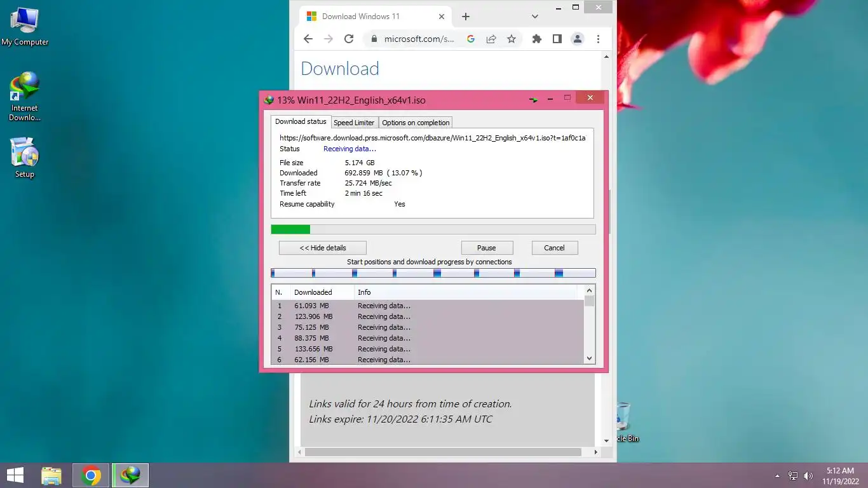Open File Explorer from the taskbar
The image size is (868, 488).
click(51, 475)
